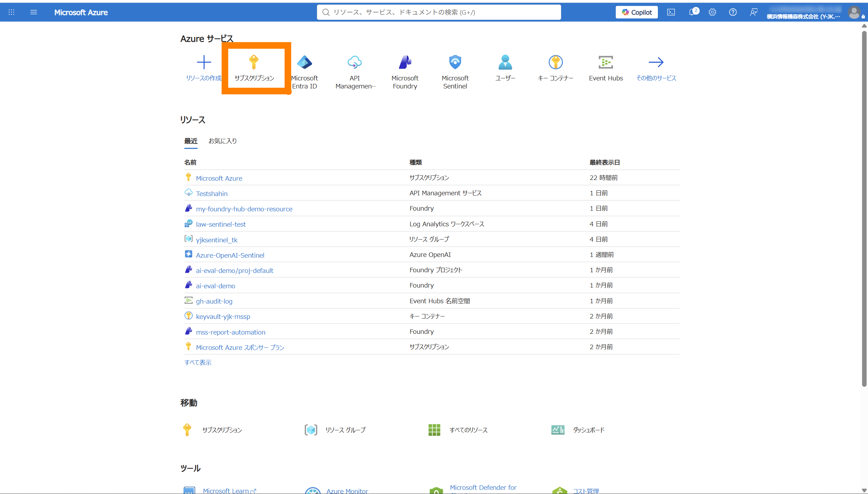Click the 1 週間前 last viewed cell
Screen dimensions: 868x494
602,254
